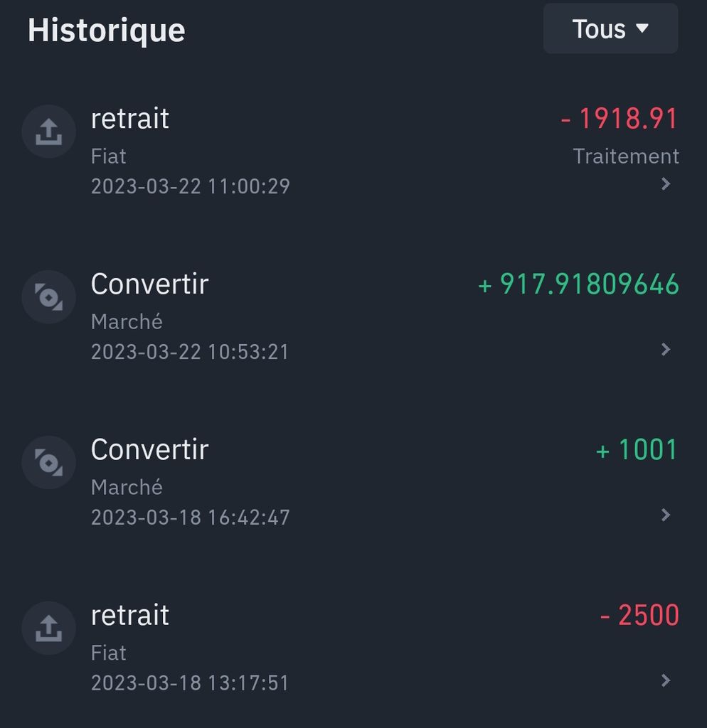Click the + 917.91809646 amount
Viewport: 707px width, 728px height.
579,284
